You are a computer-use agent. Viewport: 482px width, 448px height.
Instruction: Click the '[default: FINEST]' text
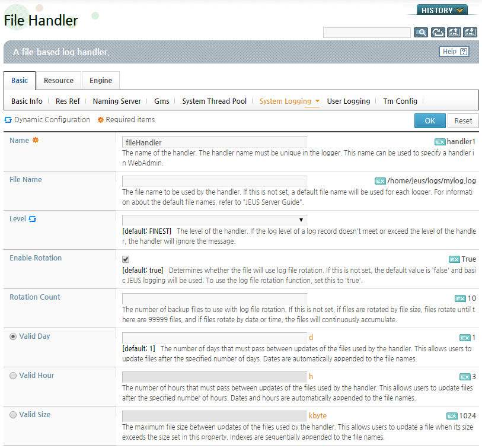click(147, 231)
